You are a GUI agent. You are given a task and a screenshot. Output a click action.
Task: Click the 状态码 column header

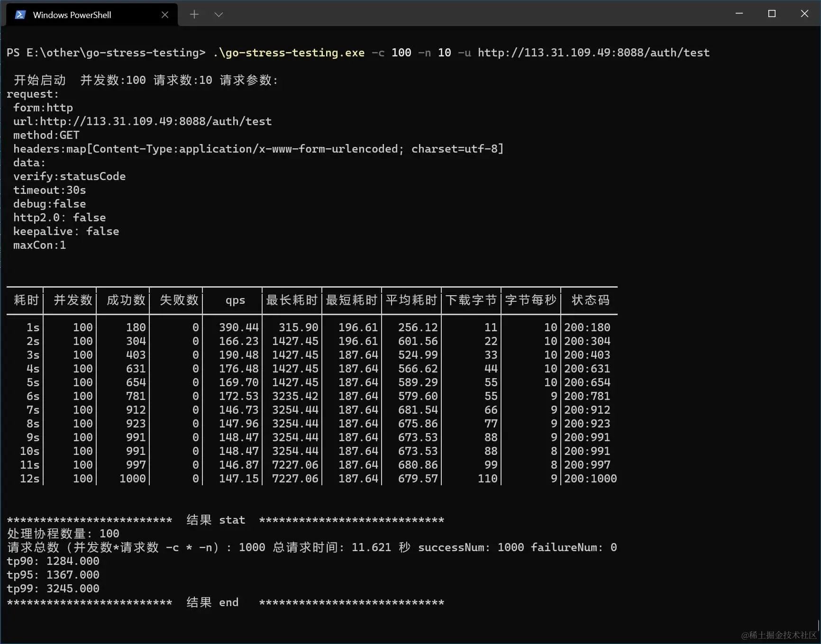coord(591,300)
